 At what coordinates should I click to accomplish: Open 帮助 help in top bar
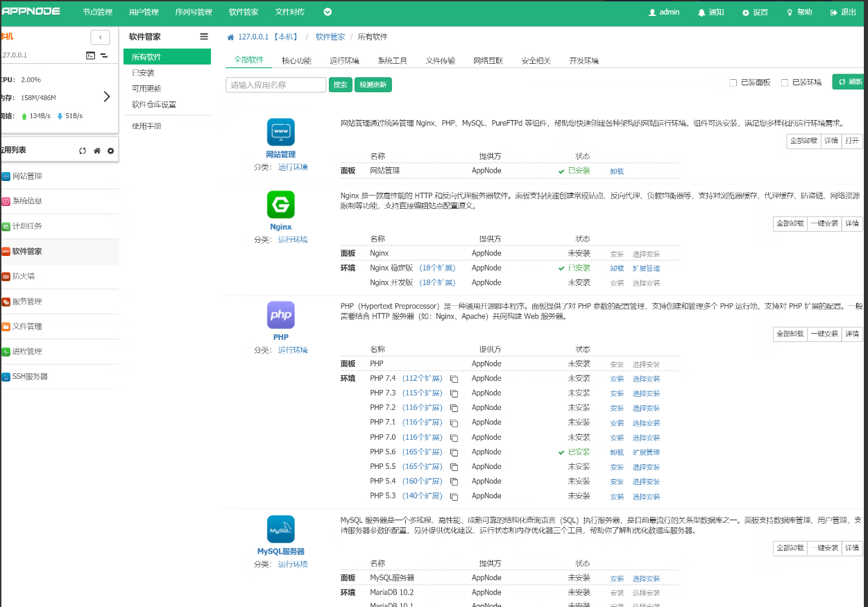click(x=799, y=12)
